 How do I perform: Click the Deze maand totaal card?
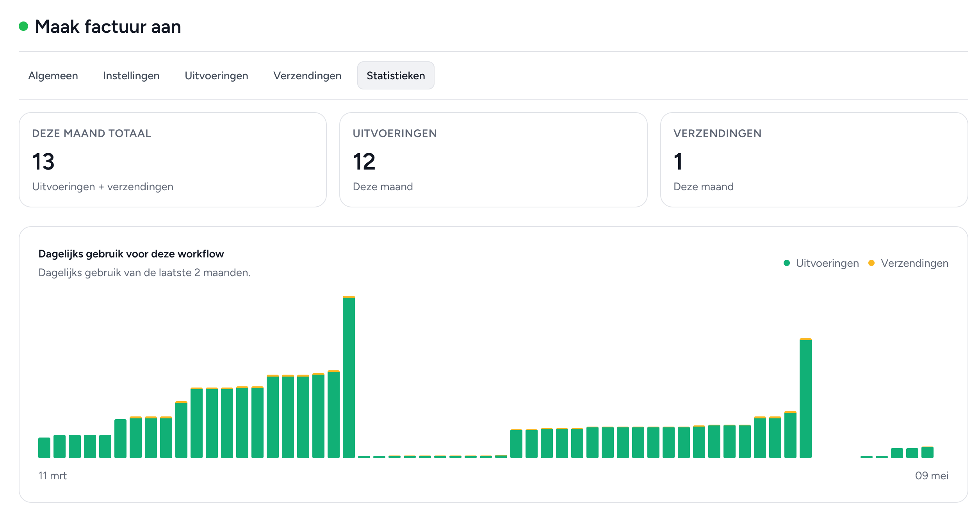(173, 160)
